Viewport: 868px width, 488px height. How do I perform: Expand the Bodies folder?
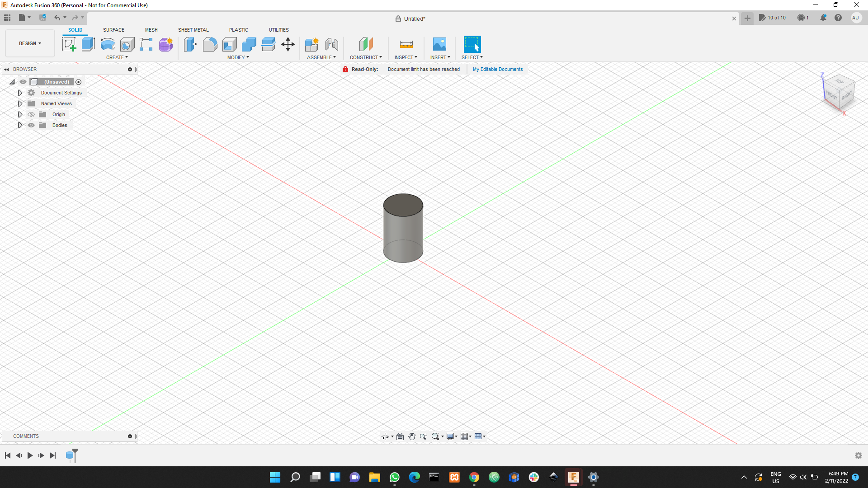(20, 125)
